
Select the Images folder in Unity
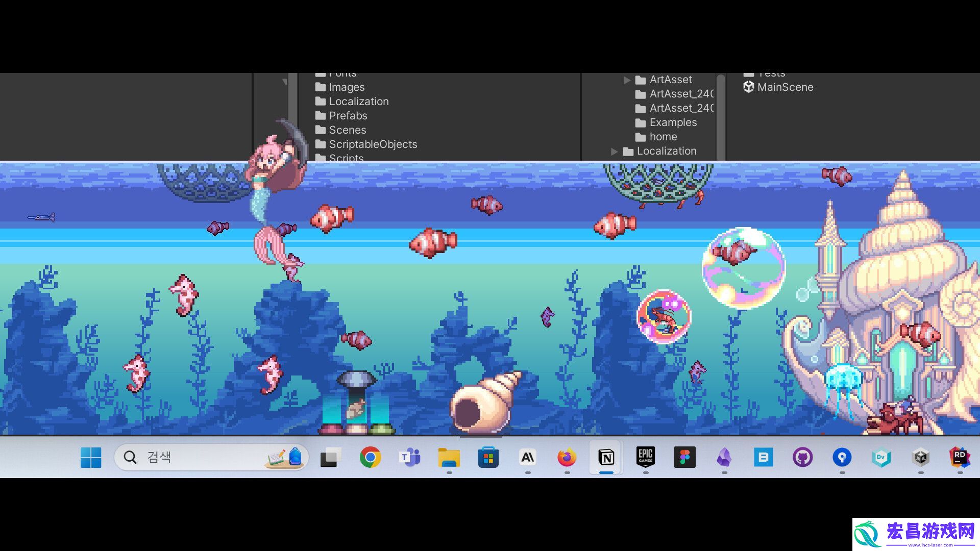[x=340, y=87]
